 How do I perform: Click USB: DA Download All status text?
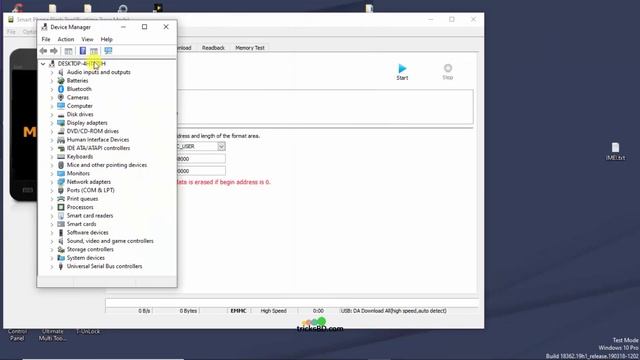(x=393, y=311)
